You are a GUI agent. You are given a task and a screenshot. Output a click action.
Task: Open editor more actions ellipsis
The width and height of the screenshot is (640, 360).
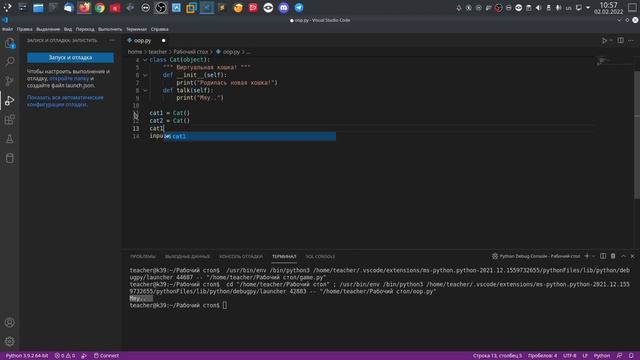[631, 40]
